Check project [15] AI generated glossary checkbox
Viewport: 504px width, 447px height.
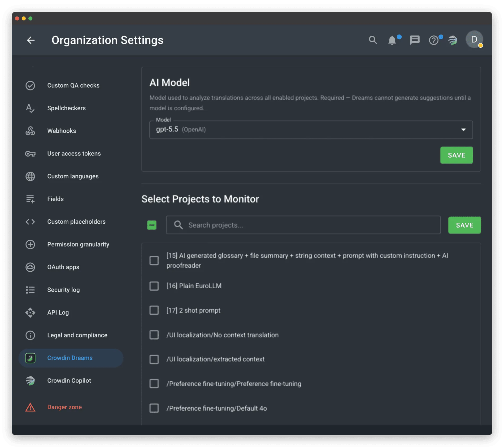[x=154, y=261]
